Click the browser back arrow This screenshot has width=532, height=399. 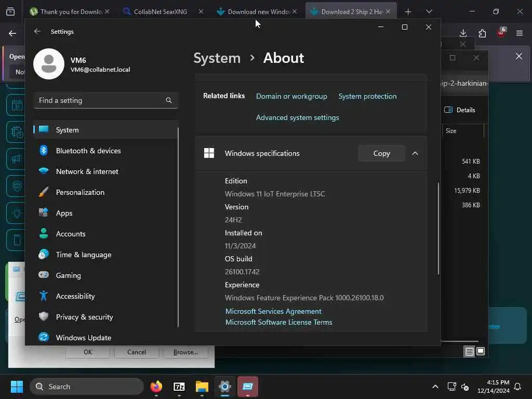tap(12, 33)
